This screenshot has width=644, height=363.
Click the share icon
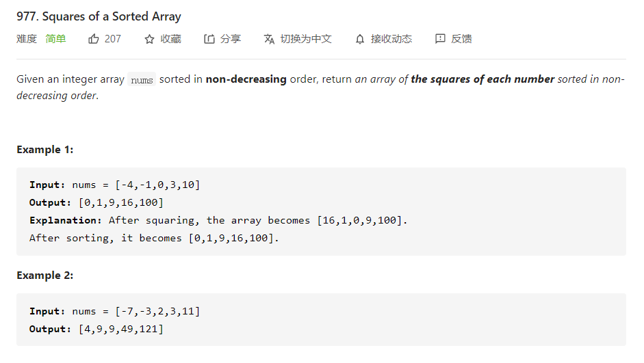point(209,39)
